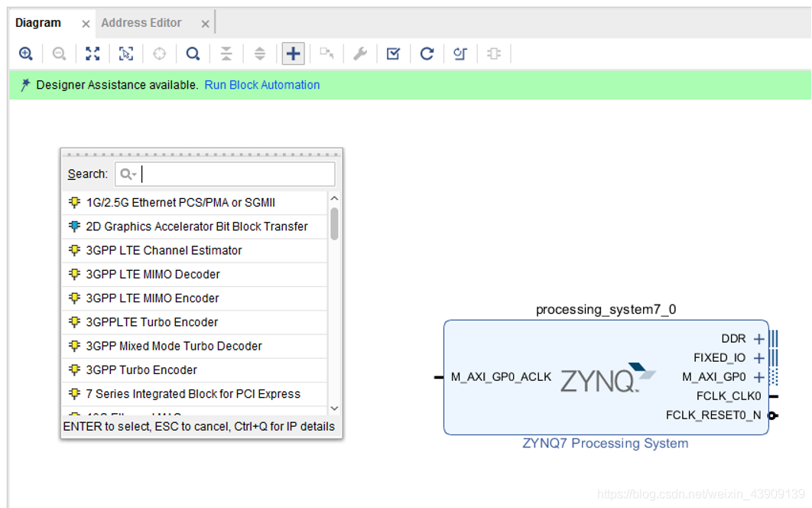This screenshot has height=508, width=812.
Task: Click the ZYNQ7 Processing System label
Action: [x=606, y=444]
